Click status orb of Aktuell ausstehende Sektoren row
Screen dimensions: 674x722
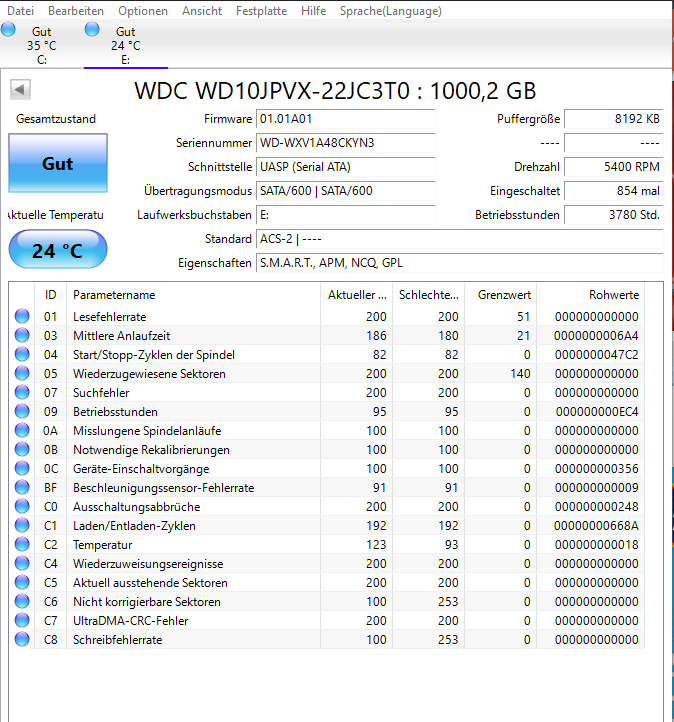pyautogui.click(x=22, y=582)
